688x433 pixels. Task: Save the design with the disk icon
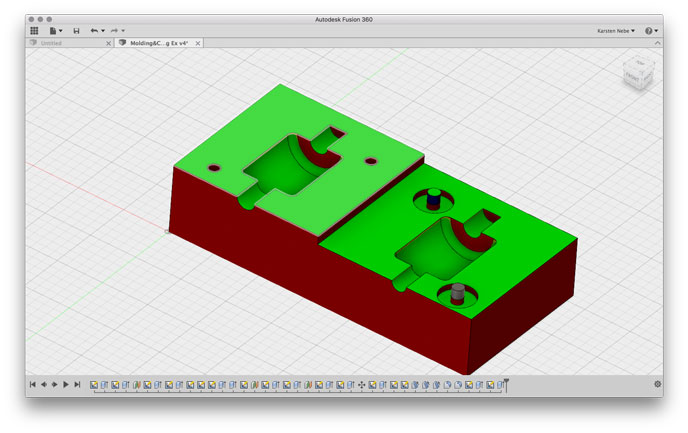(x=76, y=31)
